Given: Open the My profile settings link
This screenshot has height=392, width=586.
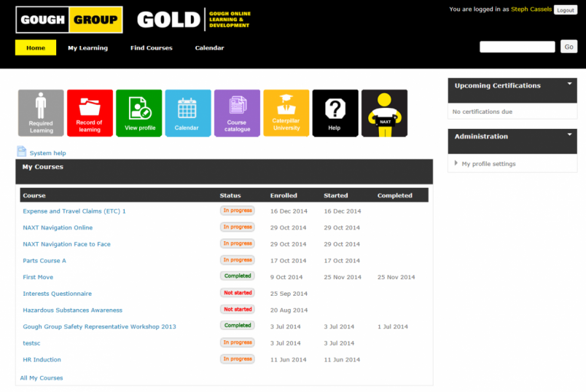Looking at the screenshot, I should click(x=488, y=164).
